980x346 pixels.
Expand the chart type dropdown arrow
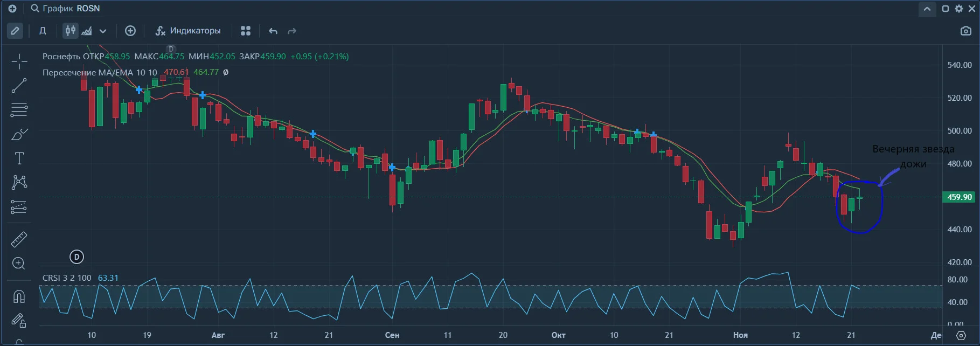point(103,31)
